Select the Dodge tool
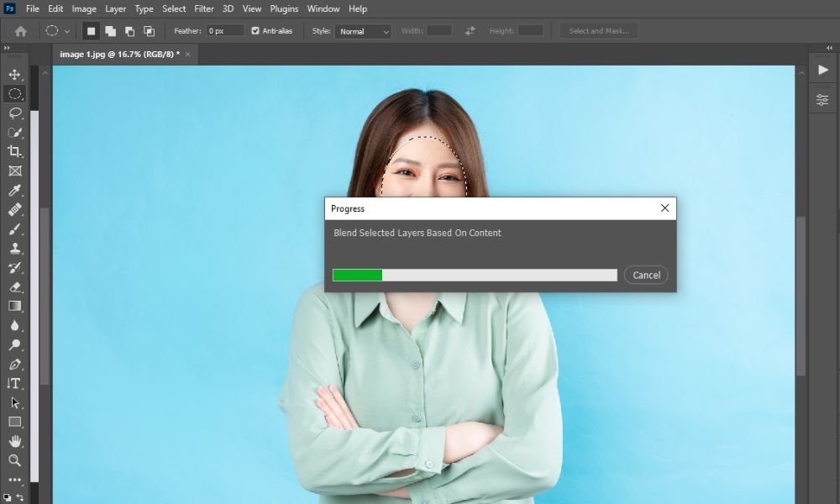The image size is (840, 504). tap(14, 345)
